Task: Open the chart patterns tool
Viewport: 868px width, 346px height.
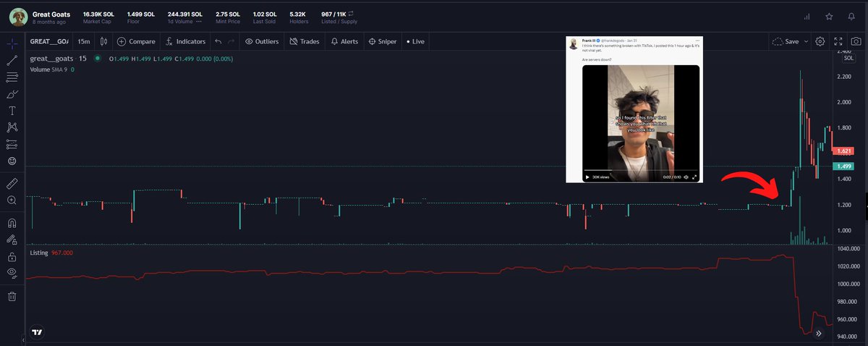Action: 12,127
